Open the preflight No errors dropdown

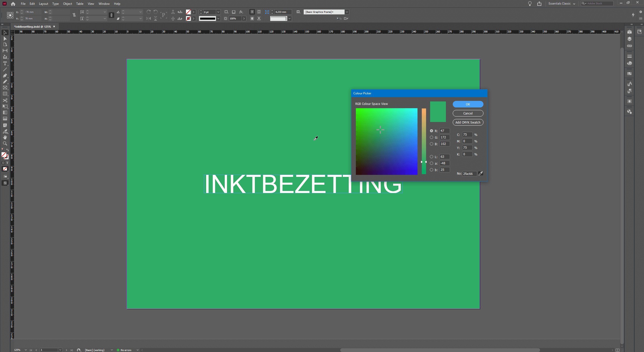[x=137, y=350]
